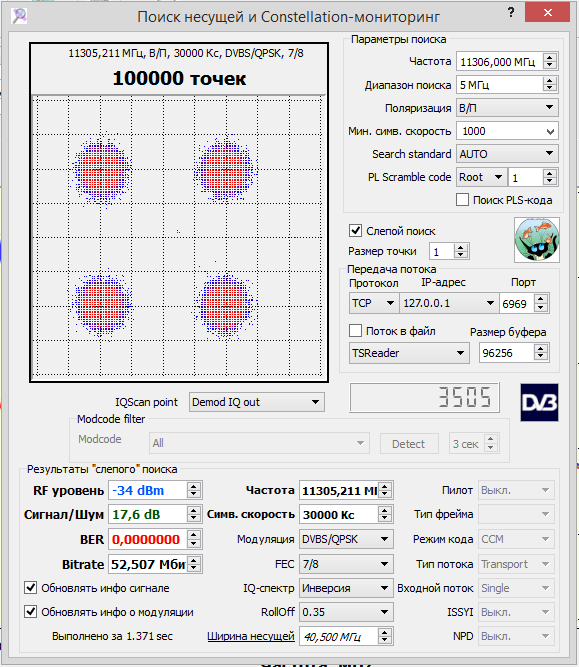The width and height of the screenshot is (579, 667).
Task: Open the RollOff 0.35 dropdown
Action: click(346, 612)
